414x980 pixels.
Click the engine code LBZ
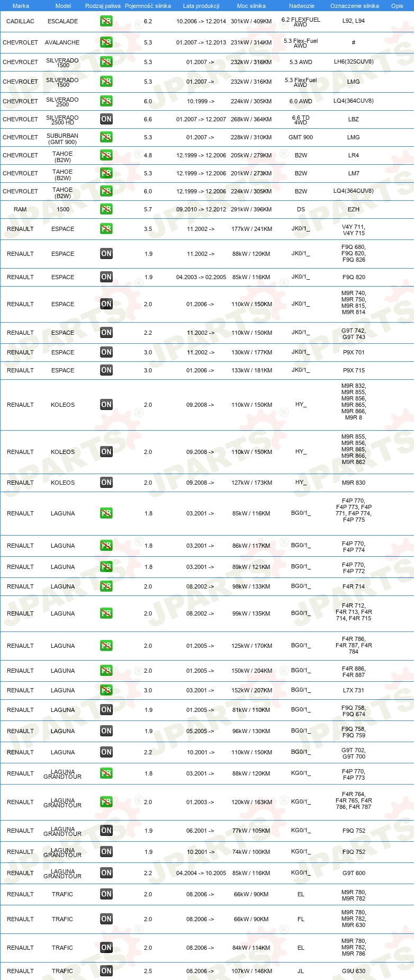click(354, 119)
